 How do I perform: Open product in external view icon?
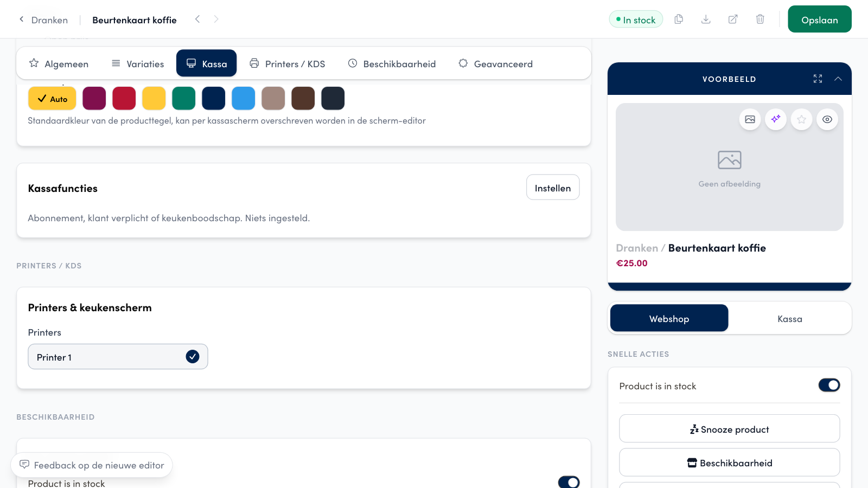click(x=733, y=20)
